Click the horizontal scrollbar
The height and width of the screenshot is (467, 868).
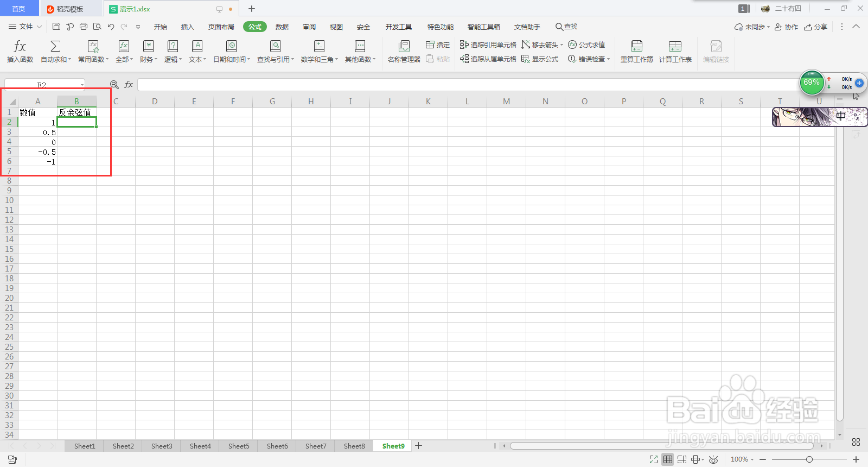pos(662,446)
